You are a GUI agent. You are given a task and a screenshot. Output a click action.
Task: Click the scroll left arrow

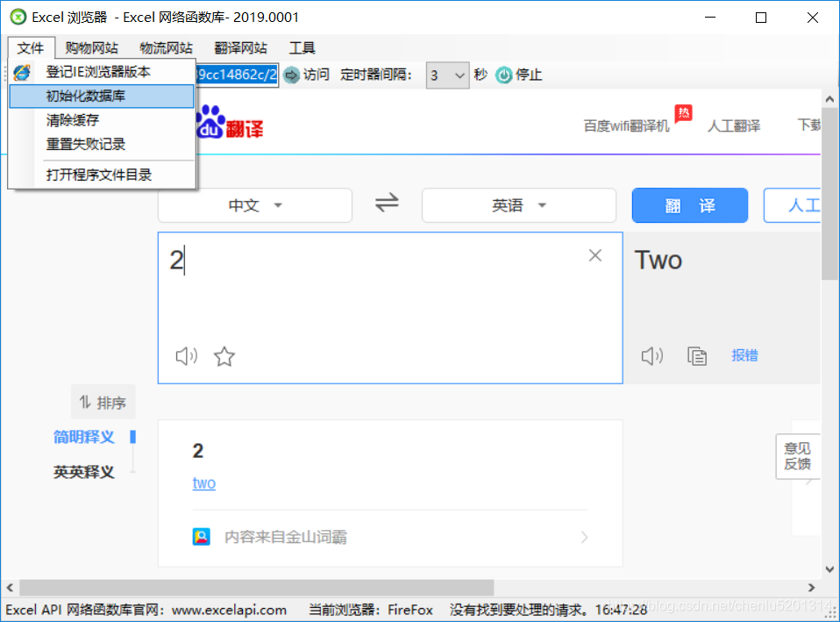tap(11, 588)
